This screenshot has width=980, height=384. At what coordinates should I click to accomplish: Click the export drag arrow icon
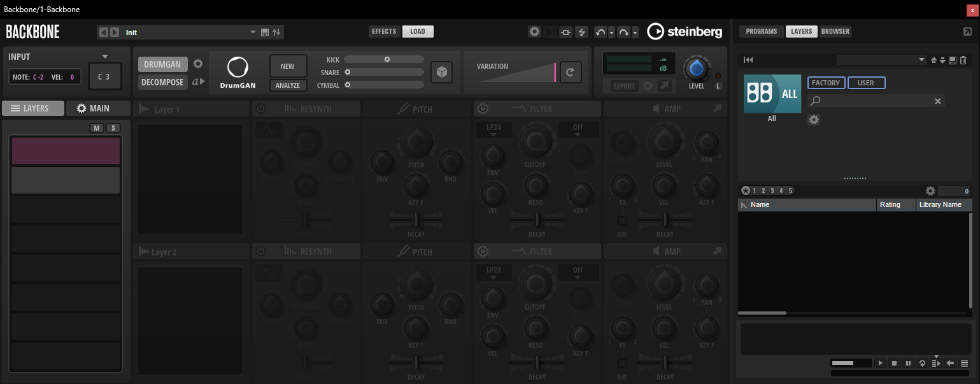(664, 86)
